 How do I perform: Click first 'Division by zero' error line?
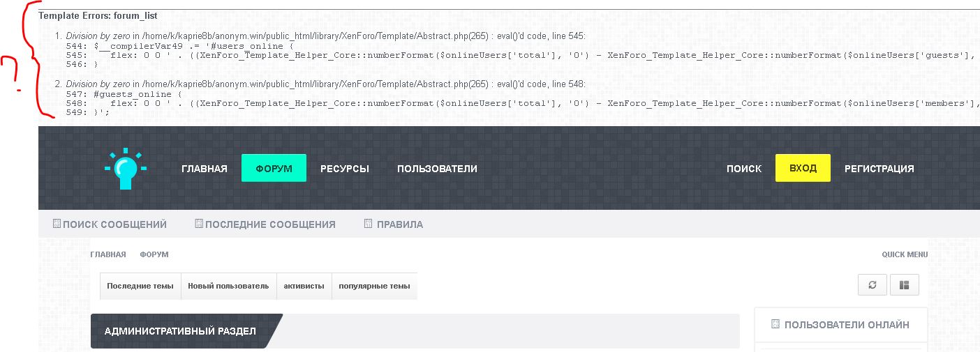[326, 36]
